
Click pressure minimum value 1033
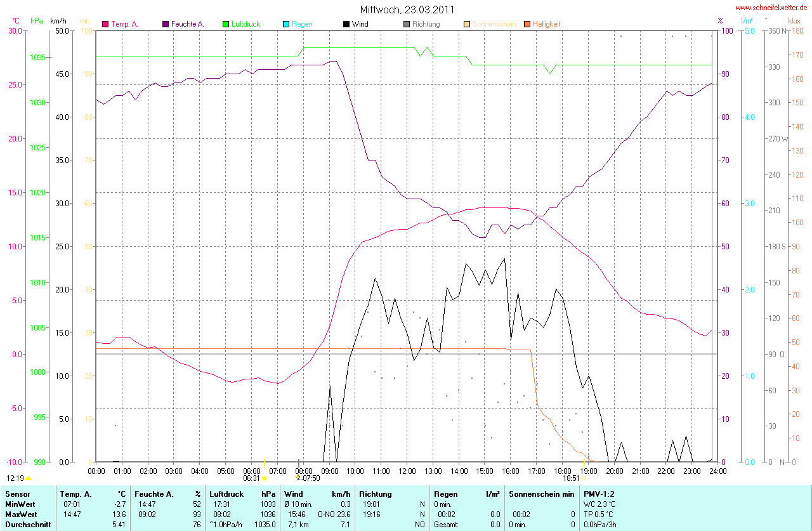(x=268, y=504)
